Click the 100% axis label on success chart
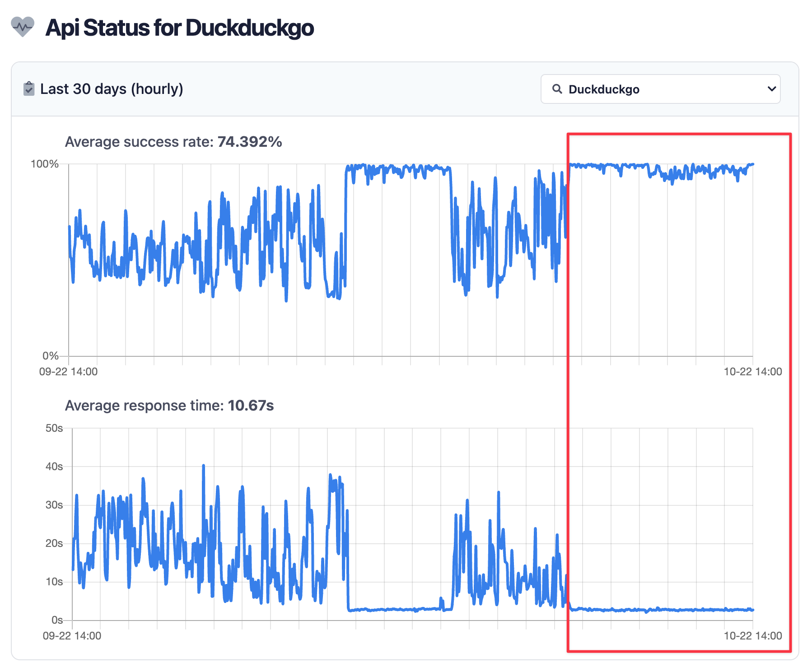This screenshot has height=672, width=812. 44,164
